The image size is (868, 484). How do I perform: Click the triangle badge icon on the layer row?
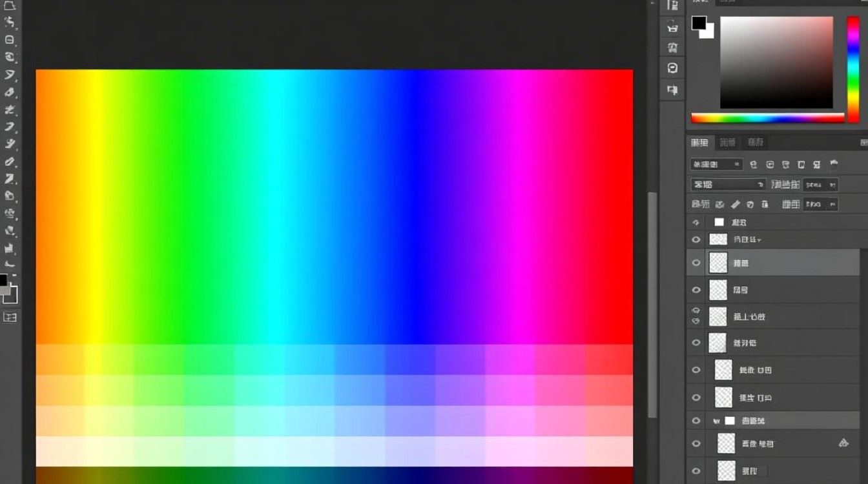pos(843,443)
